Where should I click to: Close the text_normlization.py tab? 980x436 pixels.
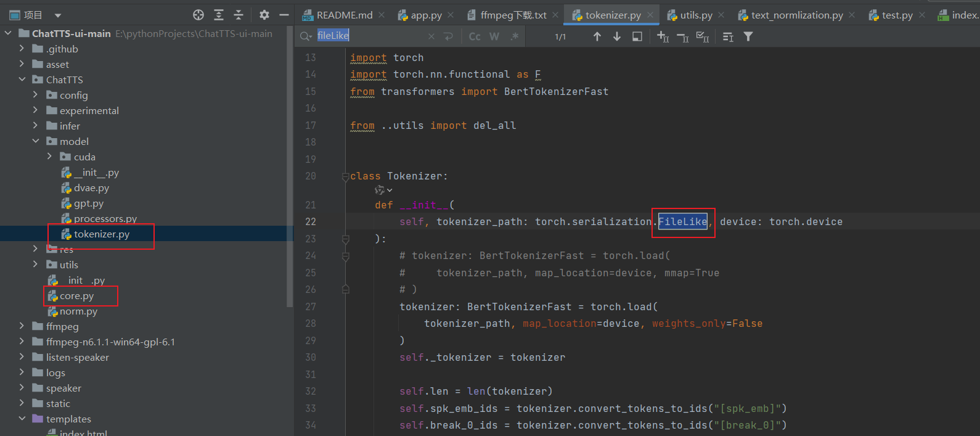[852, 15]
